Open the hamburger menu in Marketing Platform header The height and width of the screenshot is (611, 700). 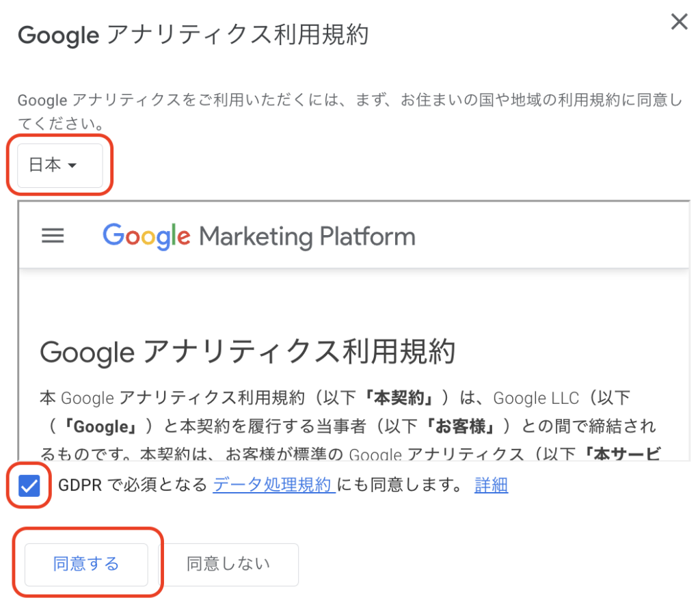53,236
